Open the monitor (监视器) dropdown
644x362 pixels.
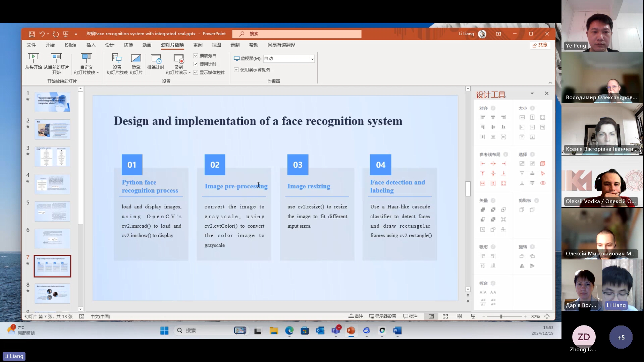tap(312, 59)
